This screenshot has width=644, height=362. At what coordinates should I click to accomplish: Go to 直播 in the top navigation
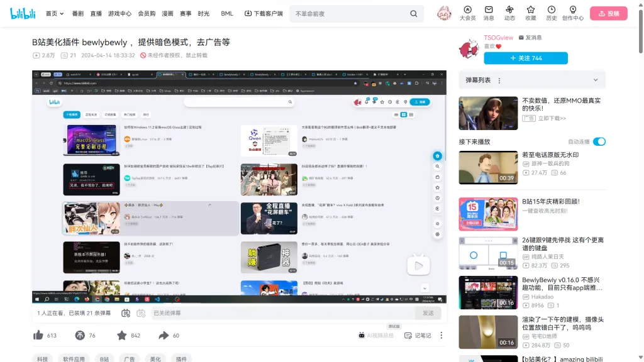pos(96,14)
